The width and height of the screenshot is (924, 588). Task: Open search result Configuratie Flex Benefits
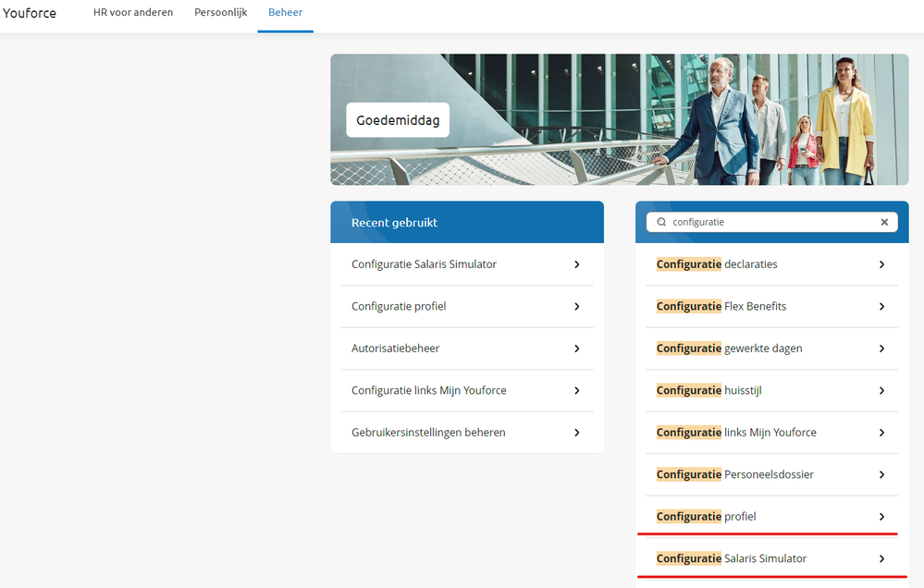coord(772,306)
